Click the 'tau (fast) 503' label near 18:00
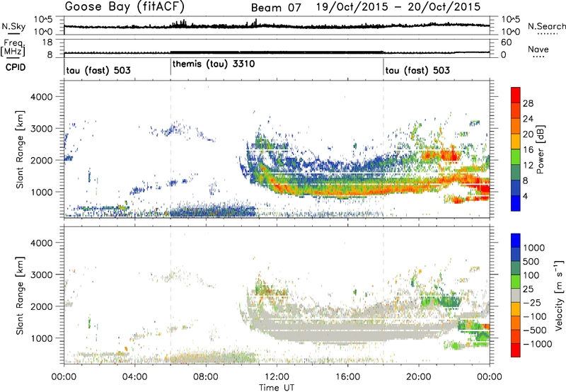The image size is (566, 392). (417, 70)
